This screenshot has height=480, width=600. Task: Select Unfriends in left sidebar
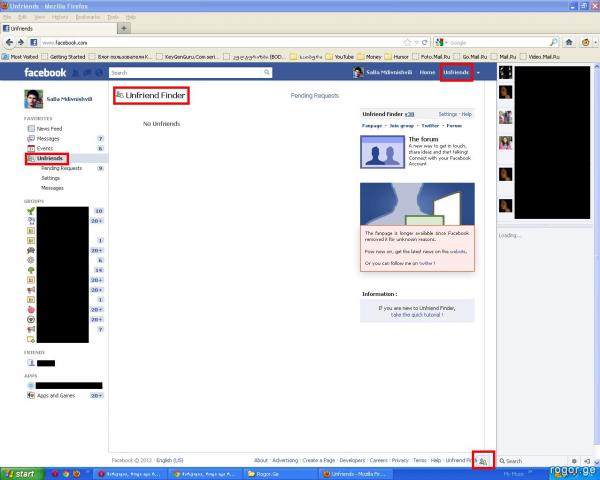[x=47, y=158]
